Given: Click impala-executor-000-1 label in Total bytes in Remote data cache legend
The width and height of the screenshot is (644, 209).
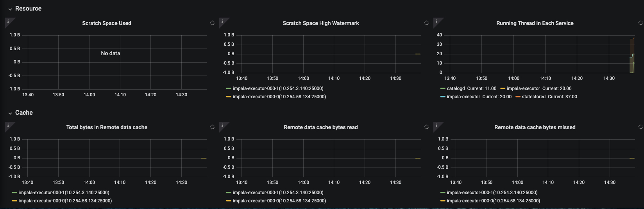Looking at the screenshot, I should [64, 193].
